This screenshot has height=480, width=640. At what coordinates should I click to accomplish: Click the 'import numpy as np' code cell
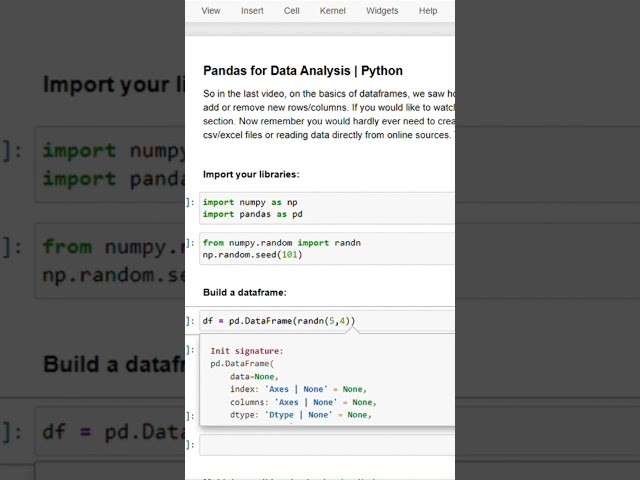pos(327,208)
